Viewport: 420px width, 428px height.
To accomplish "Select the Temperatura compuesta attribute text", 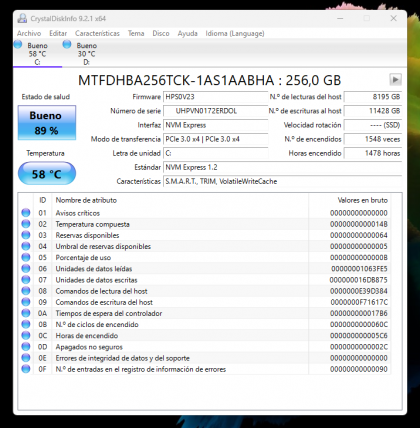I will (92, 224).
